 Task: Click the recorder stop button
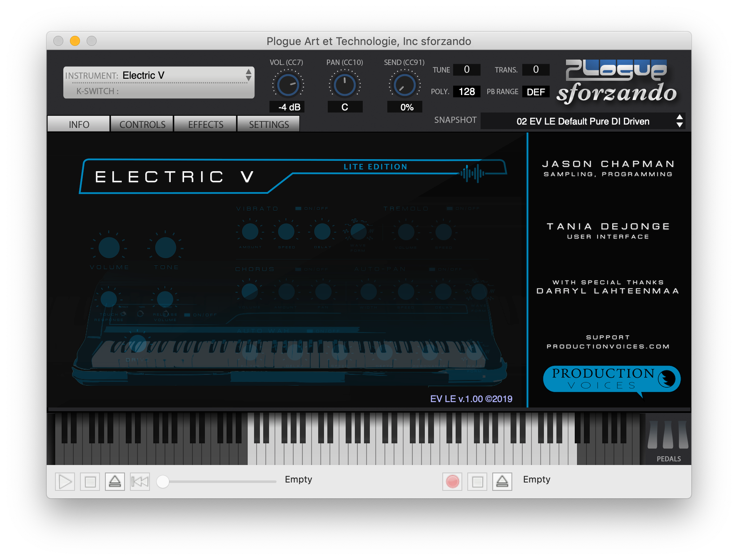477,482
